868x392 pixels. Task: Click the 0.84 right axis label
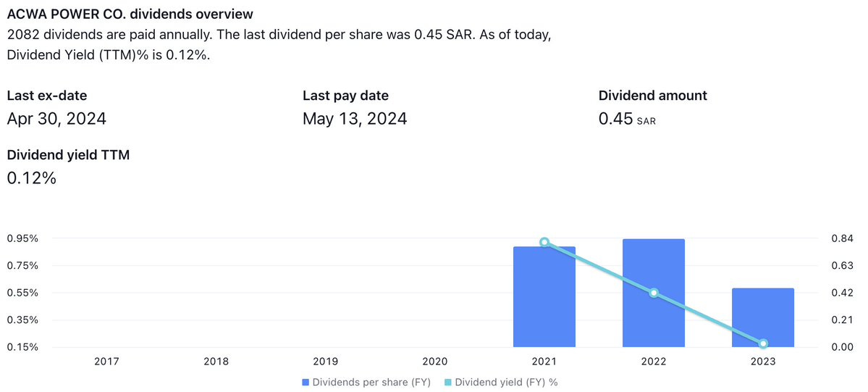click(x=843, y=238)
